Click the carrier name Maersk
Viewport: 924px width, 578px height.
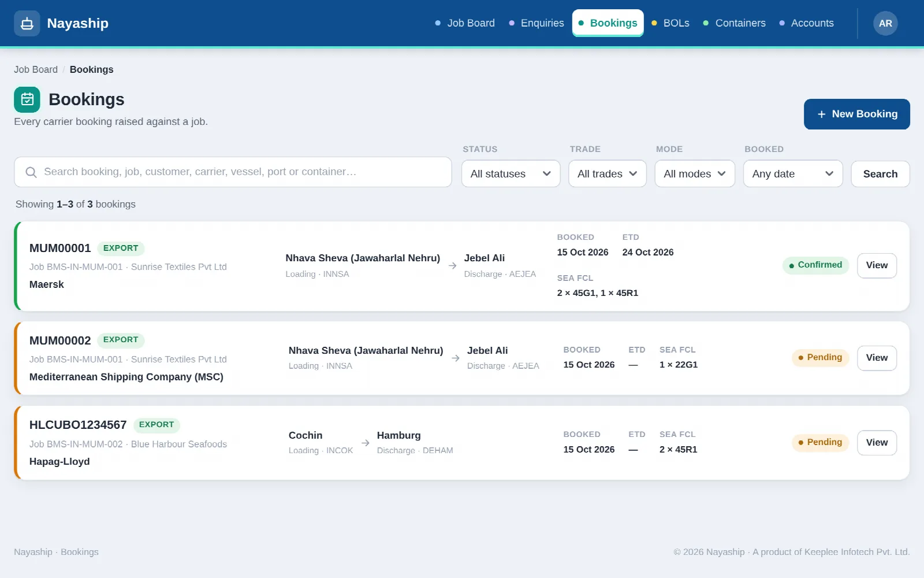point(47,284)
